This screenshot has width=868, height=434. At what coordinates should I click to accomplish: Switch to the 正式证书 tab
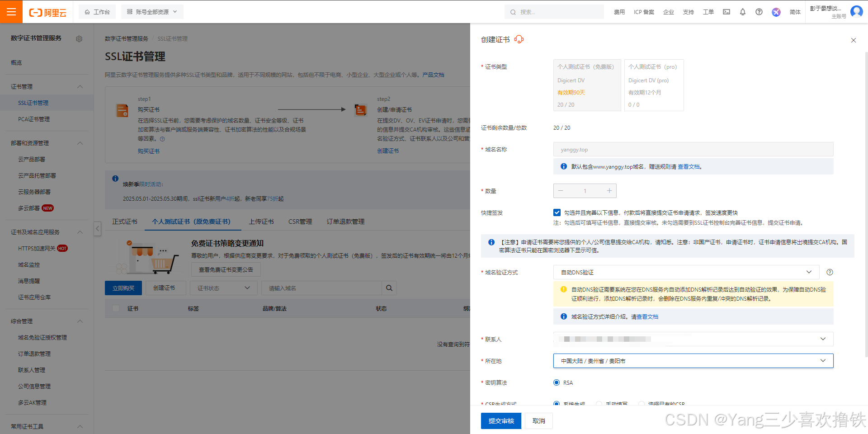coord(125,222)
